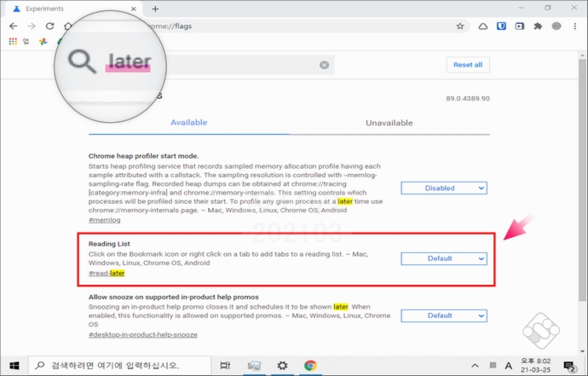588x376 pixels.
Task: Open the Extensions puzzle menu
Action: (538, 26)
